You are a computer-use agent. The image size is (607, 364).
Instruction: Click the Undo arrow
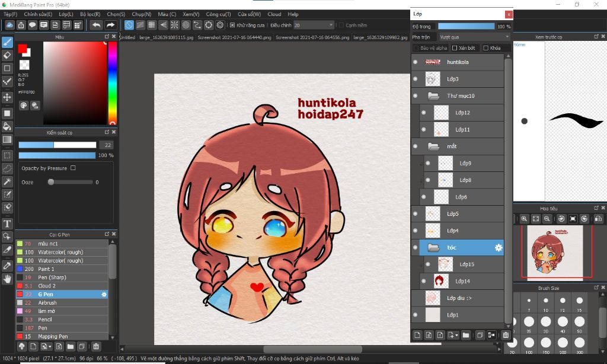96,25
